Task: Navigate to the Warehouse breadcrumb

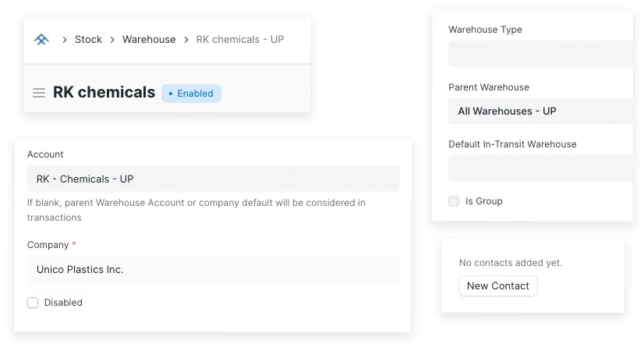Action: (149, 39)
